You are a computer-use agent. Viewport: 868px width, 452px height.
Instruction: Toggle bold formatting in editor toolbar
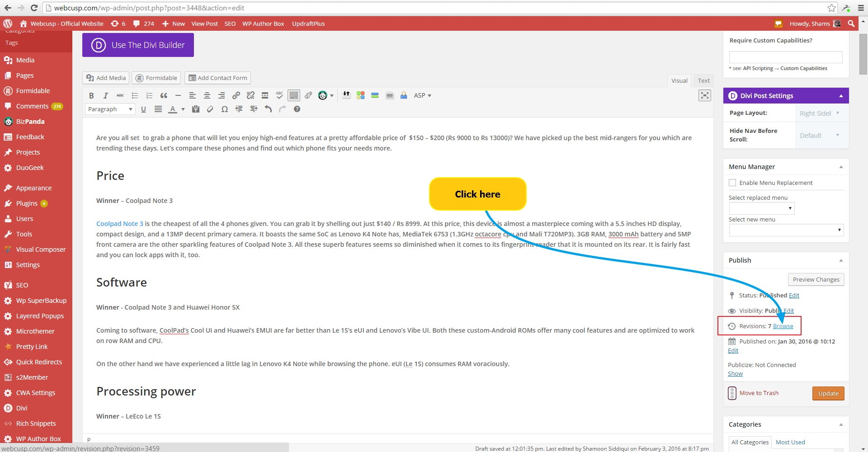[x=91, y=95]
